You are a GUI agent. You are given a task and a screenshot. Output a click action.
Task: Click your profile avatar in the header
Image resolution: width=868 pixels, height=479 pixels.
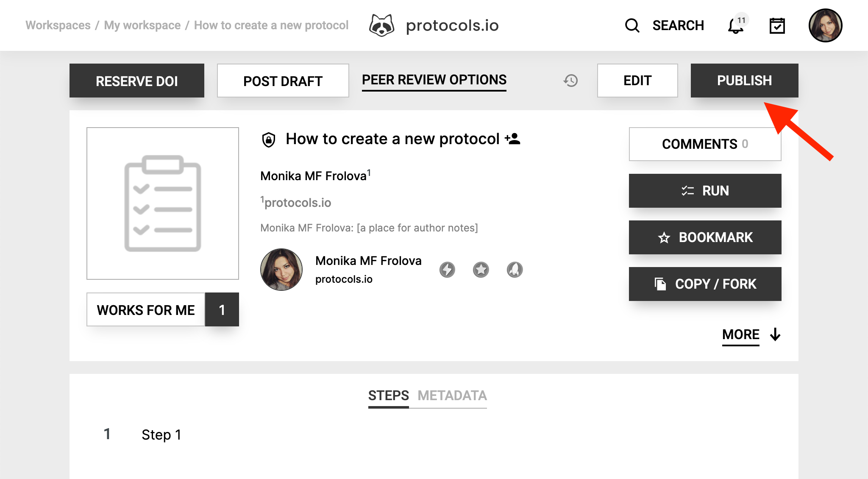(x=825, y=25)
